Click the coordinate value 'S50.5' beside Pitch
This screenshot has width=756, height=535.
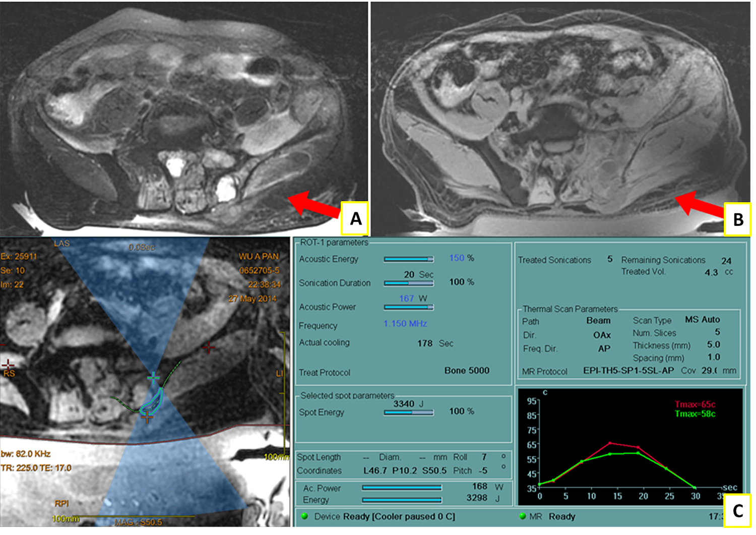pyautogui.click(x=434, y=470)
